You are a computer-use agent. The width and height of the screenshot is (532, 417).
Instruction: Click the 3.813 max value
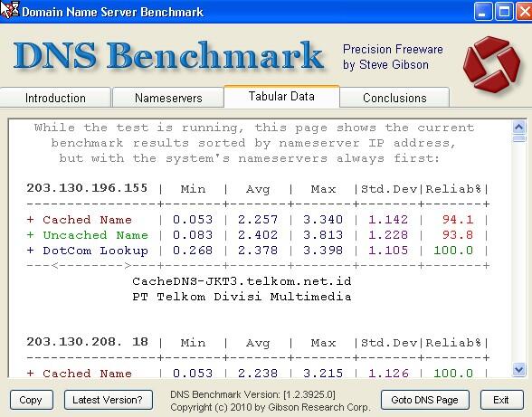click(323, 235)
